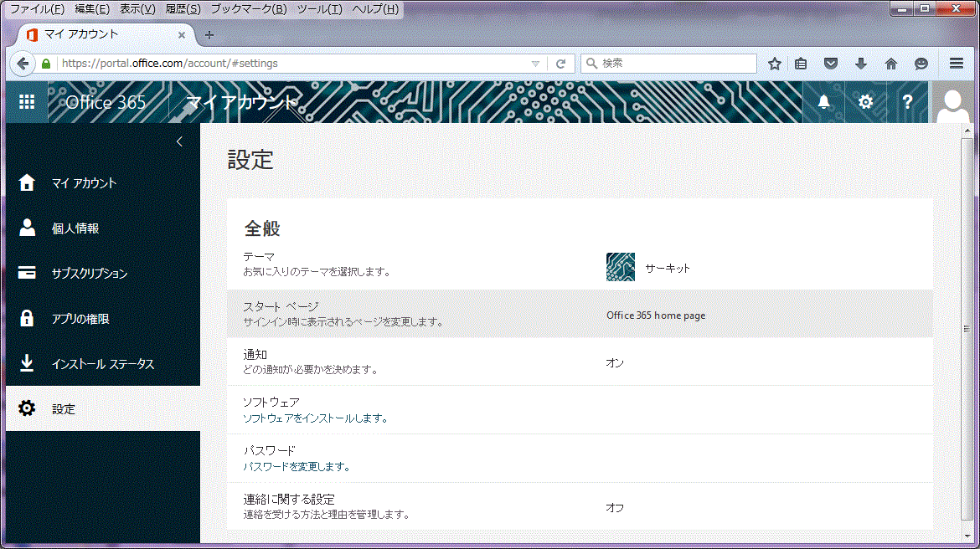Open the ブックマーク(B) menu
The width and height of the screenshot is (980, 549).
pyautogui.click(x=248, y=8)
